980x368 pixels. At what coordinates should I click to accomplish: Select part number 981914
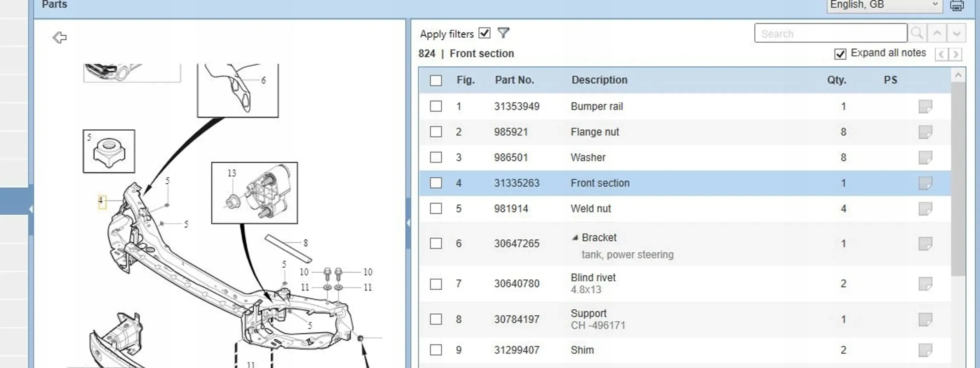point(511,208)
